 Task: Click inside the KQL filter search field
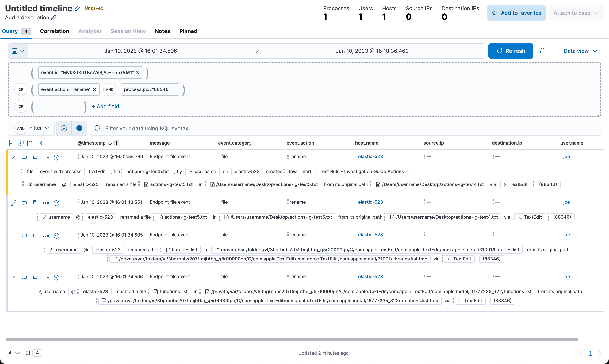221,128
